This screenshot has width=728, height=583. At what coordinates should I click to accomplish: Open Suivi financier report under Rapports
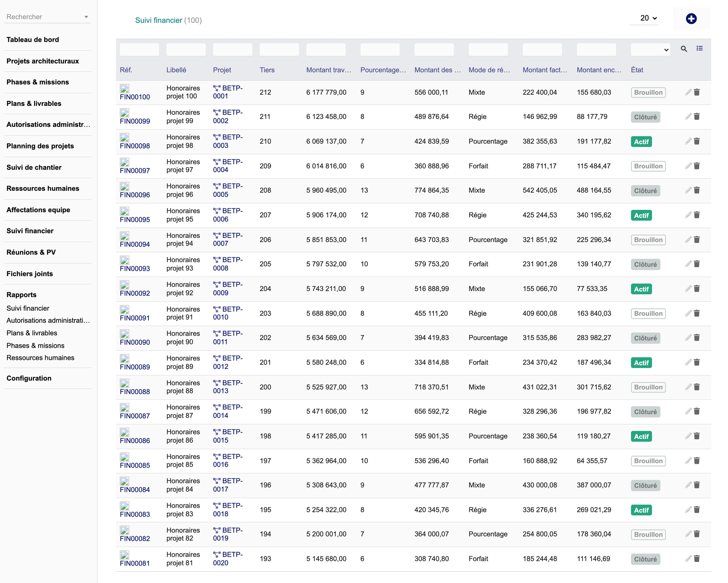click(28, 308)
